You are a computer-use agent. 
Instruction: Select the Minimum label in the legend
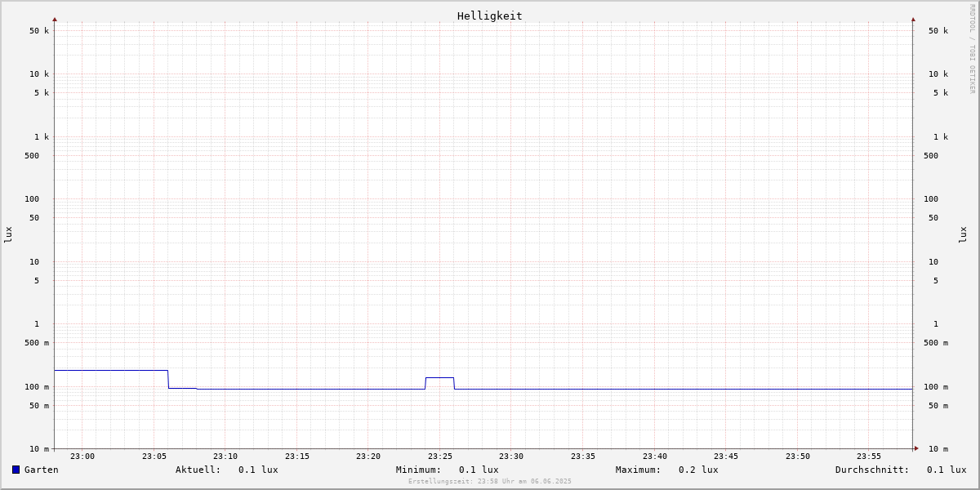[x=419, y=470]
